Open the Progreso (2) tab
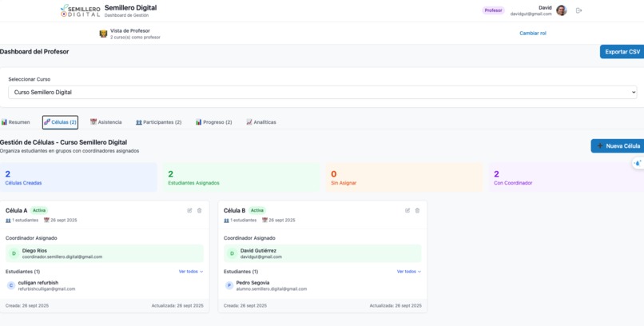Viewport: 644px width, 326px height. 214,122
